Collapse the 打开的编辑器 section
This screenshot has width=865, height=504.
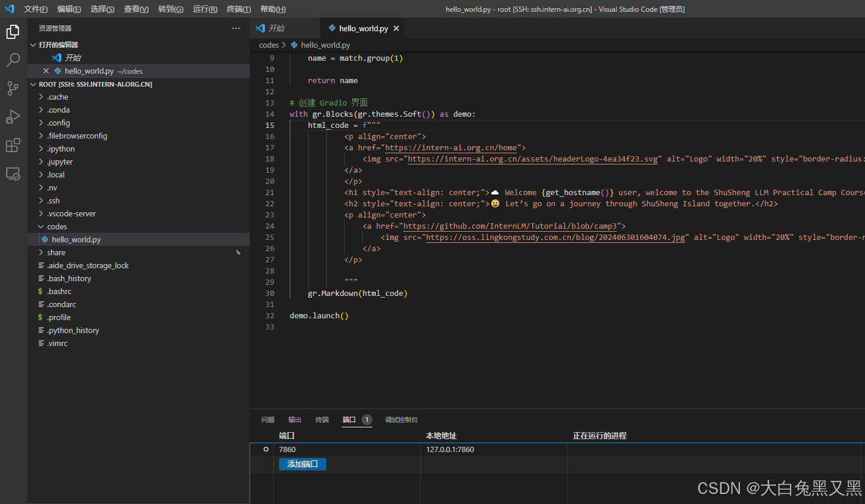[138, 45]
